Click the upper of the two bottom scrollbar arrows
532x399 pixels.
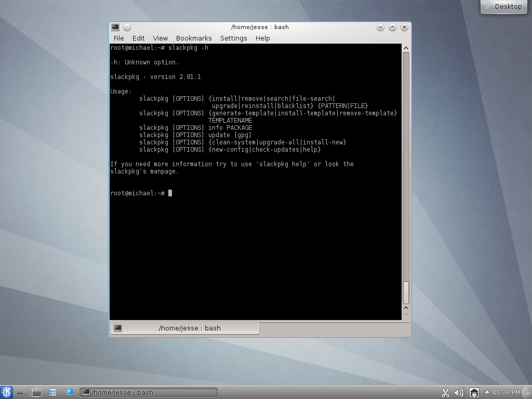click(x=405, y=308)
